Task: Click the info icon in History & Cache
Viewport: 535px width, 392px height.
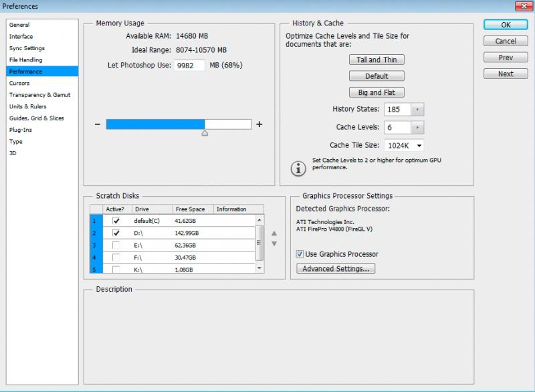Action: (298, 169)
